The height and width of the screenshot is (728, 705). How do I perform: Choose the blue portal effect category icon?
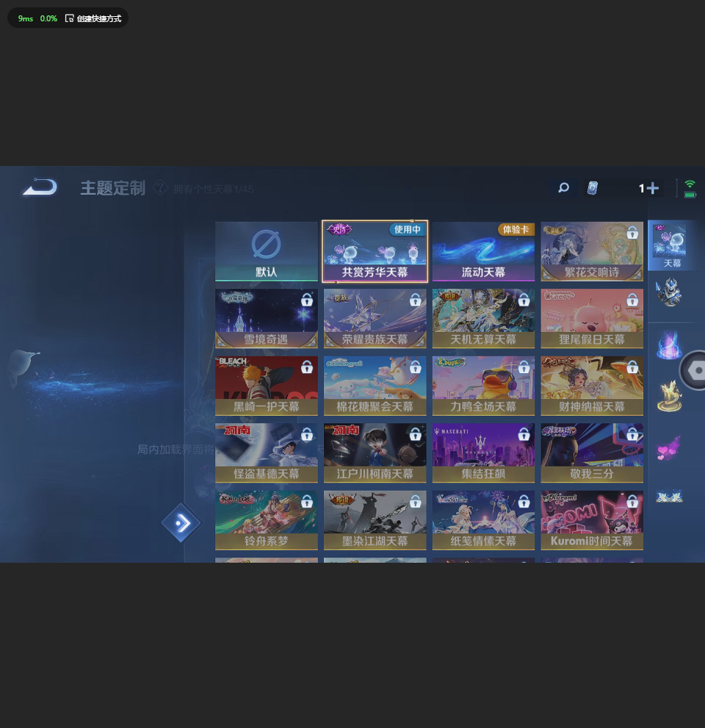[x=669, y=342]
